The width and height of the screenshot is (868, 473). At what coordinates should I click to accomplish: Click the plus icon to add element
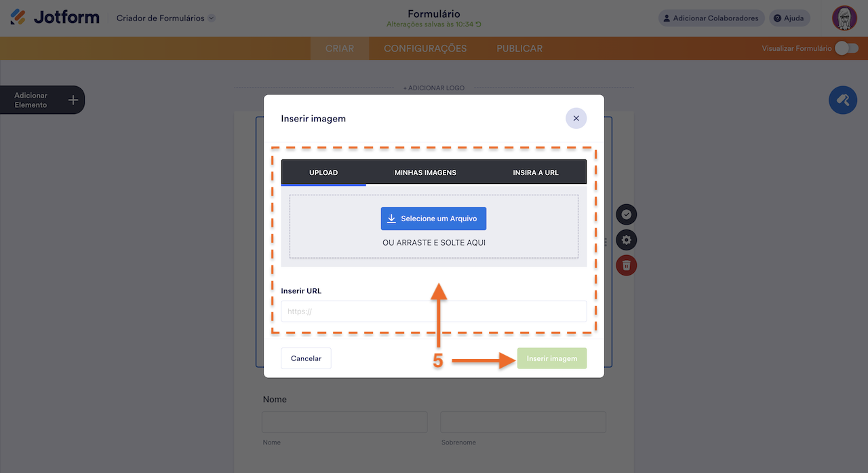(x=73, y=100)
